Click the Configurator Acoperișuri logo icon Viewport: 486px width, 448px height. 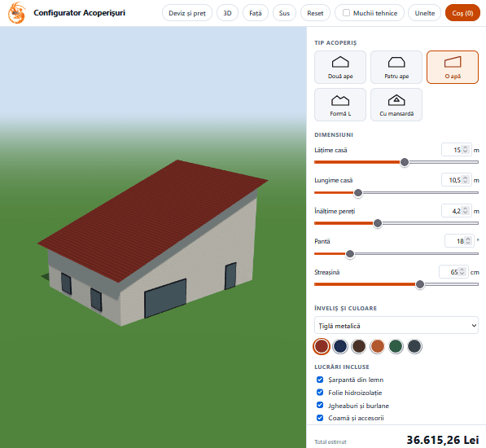17,13
